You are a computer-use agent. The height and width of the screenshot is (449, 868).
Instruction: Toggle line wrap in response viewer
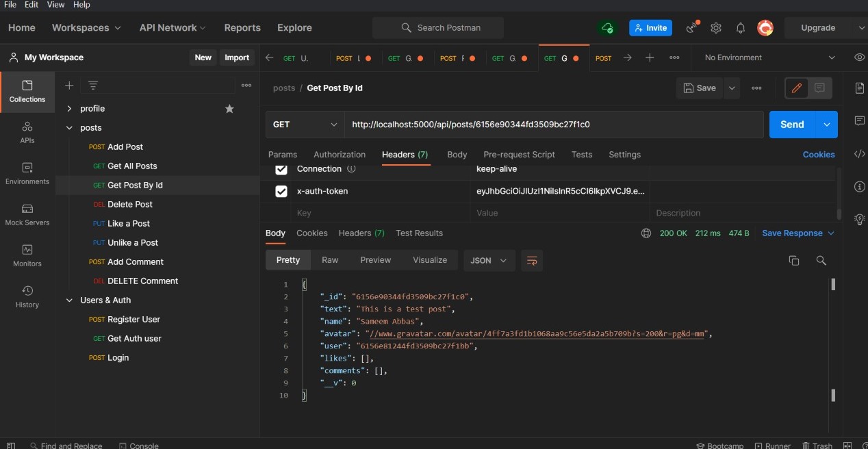(x=532, y=261)
